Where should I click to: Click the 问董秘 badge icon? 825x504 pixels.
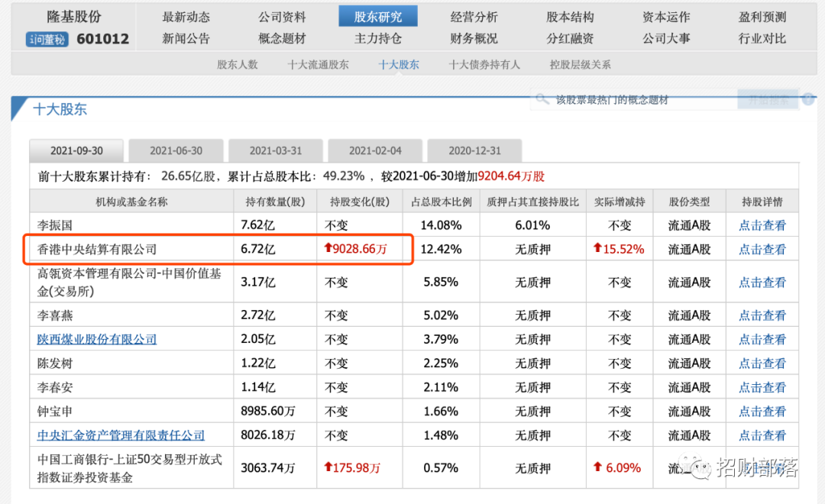[x=46, y=39]
